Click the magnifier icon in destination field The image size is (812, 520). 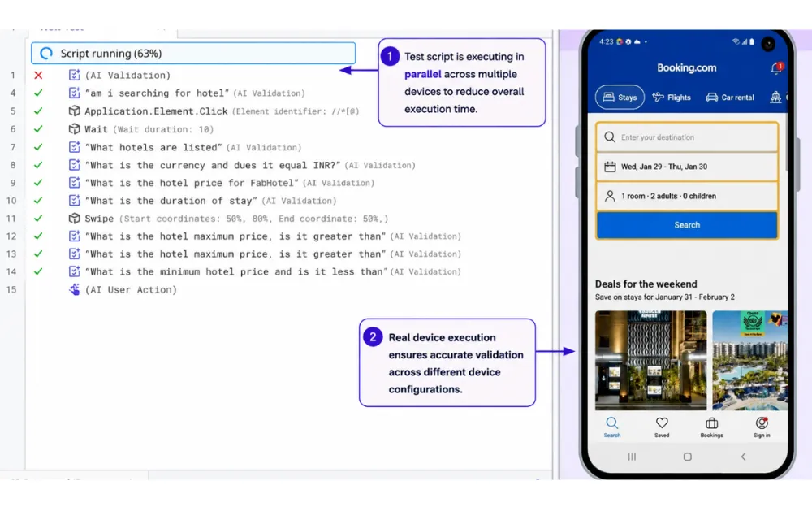pyautogui.click(x=610, y=137)
